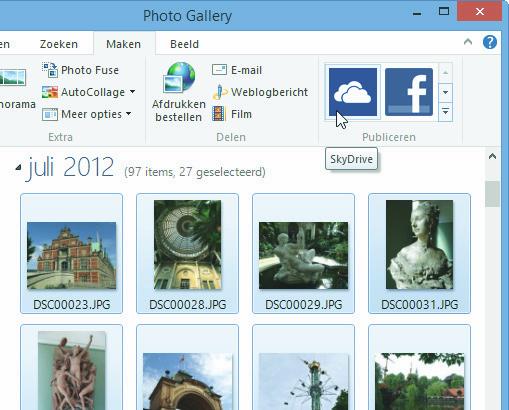Click the Afdrukken bestellen globe icon
Viewport: 509px width, 410px height.
[179, 78]
